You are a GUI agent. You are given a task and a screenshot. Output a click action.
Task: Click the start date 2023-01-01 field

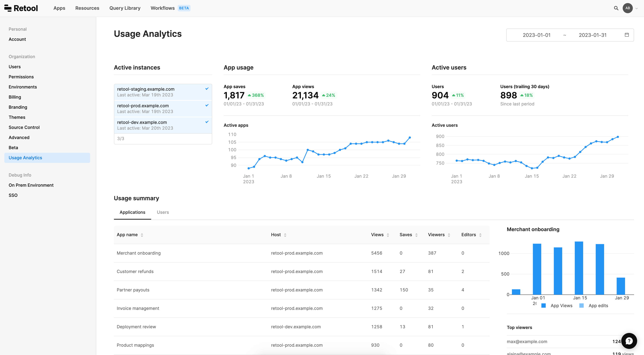537,35
